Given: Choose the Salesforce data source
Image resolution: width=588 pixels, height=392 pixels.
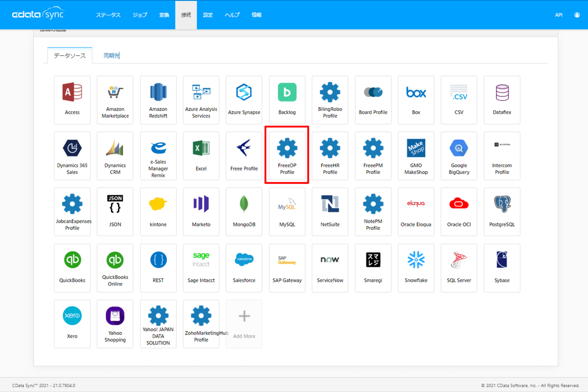Looking at the screenshot, I should tap(244, 268).
